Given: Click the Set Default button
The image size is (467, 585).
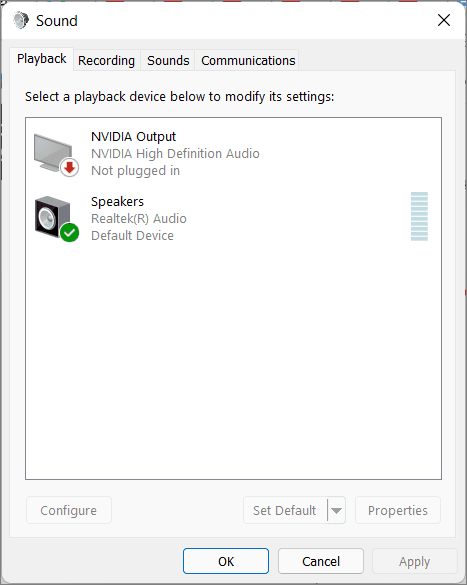Looking at the screenshot, I should point(285,510).
